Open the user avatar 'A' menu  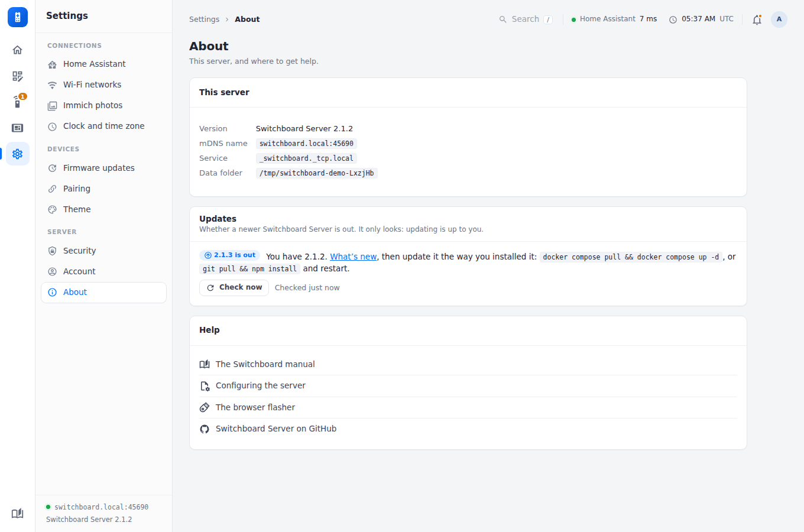coord(779,20)
